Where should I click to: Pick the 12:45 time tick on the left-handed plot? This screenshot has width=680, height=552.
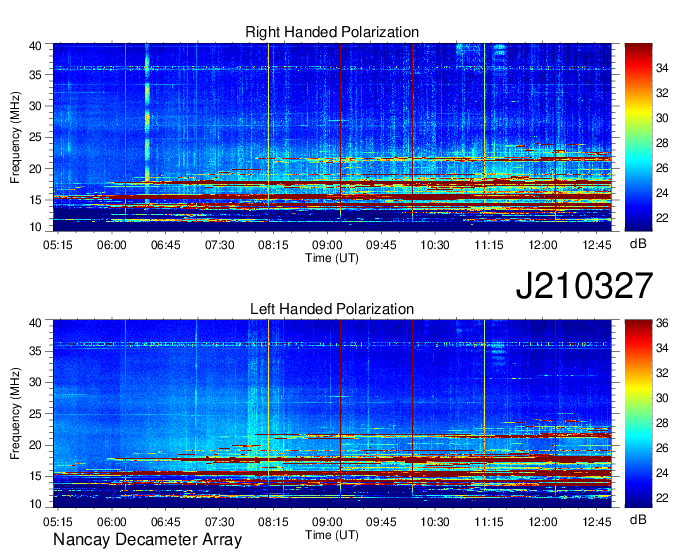click(597, 522)
